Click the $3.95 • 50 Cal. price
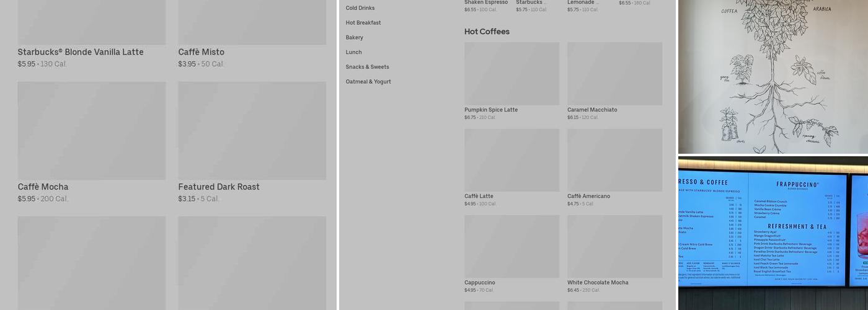This screenshot has height=310, width=868. coord(201,64)
